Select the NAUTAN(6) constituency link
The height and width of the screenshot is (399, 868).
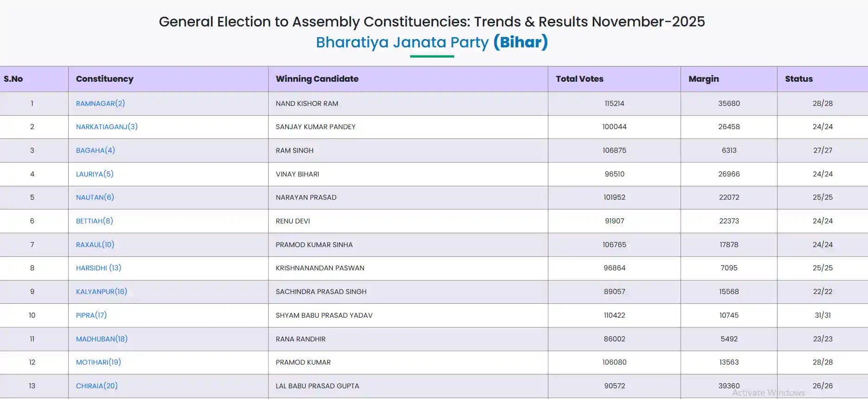[x=95, y=197]
